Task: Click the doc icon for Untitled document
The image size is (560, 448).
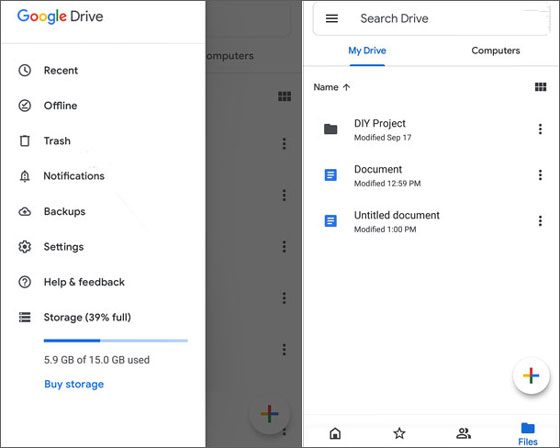Action: click(x=330, y=221)
